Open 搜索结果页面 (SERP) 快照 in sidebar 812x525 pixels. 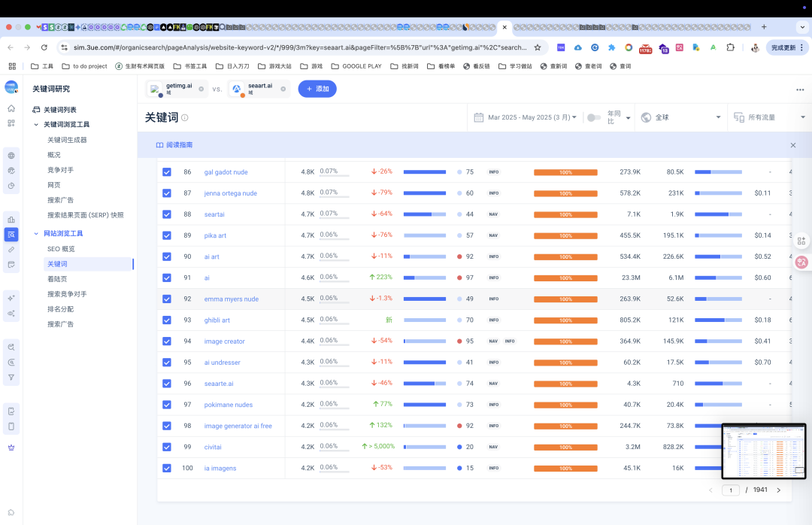(x=86, y=215)
